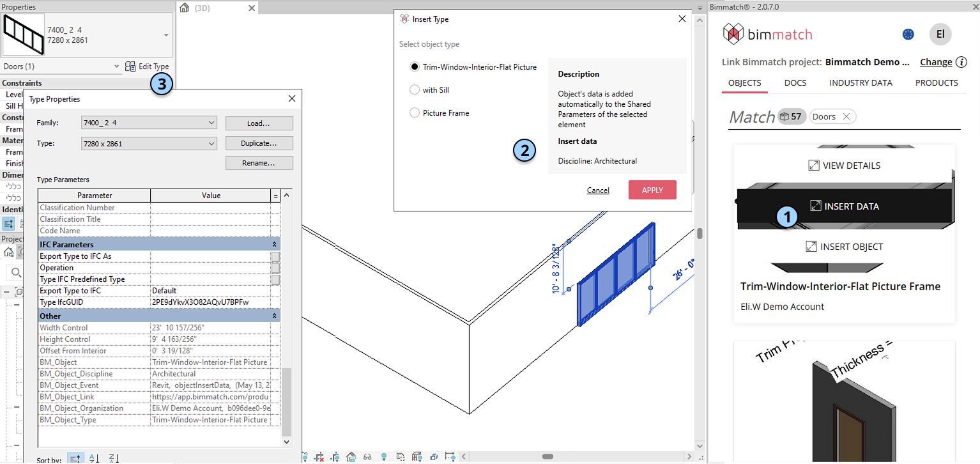
Task: Click the Type IfcGUID value cell
Action: click(211, 302)
